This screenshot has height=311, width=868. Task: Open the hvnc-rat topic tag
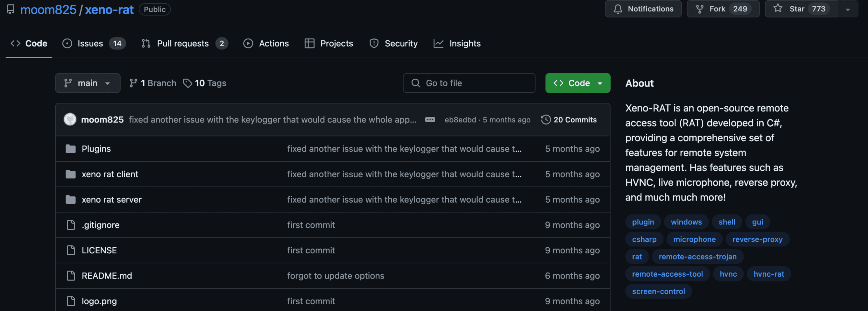768,274
